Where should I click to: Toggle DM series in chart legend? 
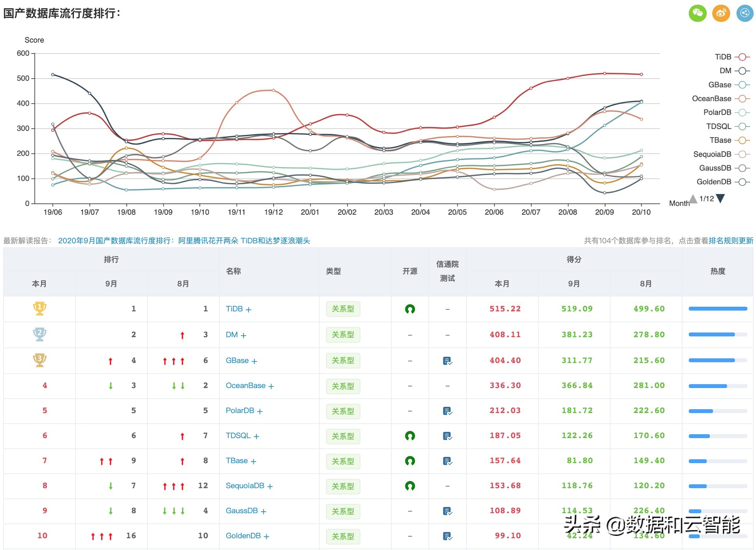pyautogui.click(x=735, y=71)
